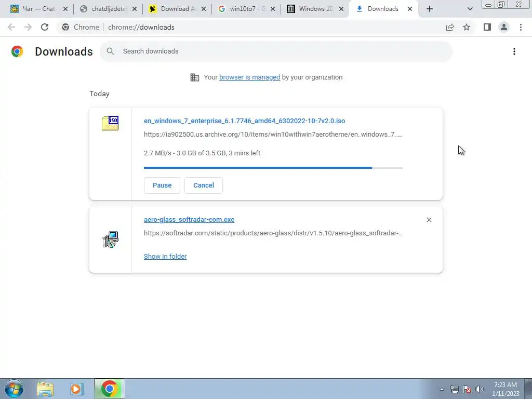This screenshot has height=399, width=532.
Task: Click the organization building icon
Action: point(195,77)
